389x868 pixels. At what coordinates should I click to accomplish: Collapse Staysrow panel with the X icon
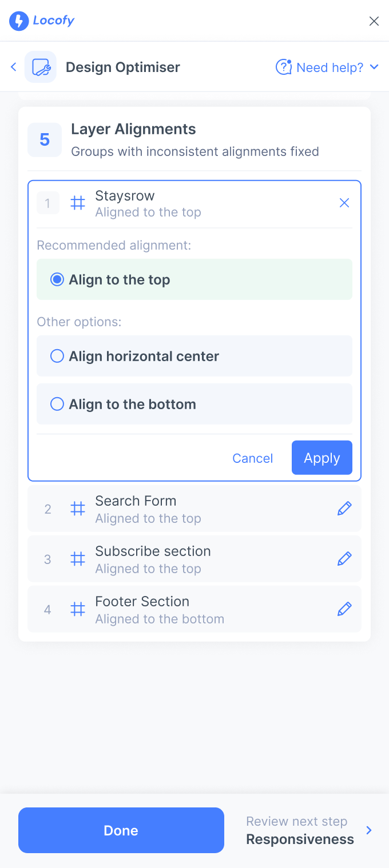344,203
